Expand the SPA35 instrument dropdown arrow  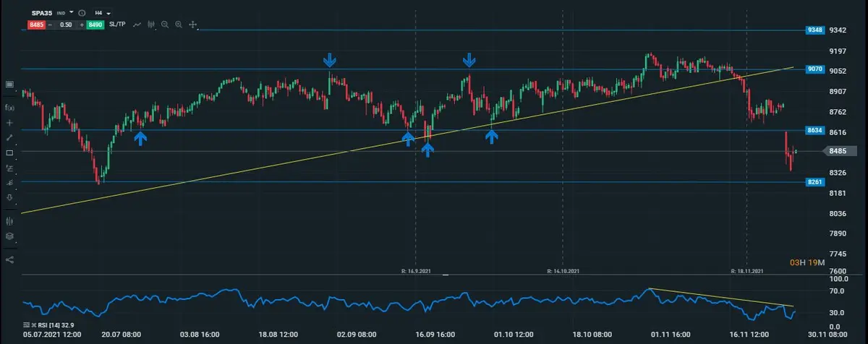[72, 13]
